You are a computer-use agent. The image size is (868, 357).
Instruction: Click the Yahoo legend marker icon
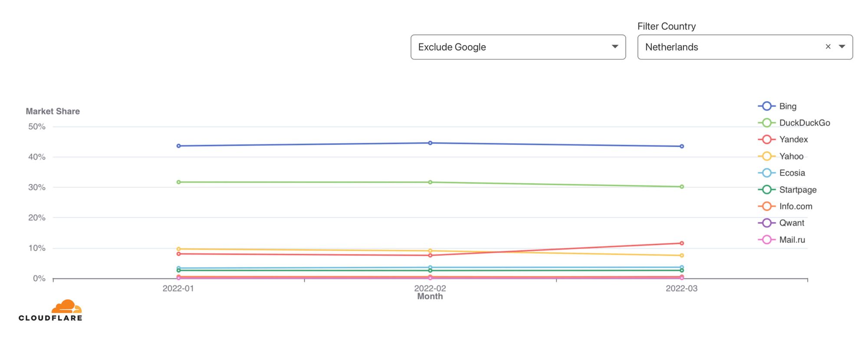767,156
